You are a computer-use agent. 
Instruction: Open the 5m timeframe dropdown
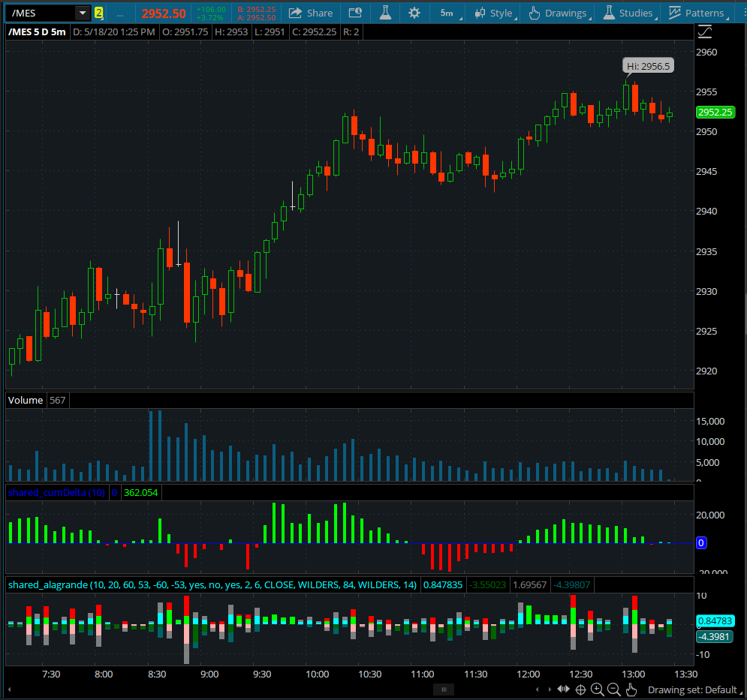tap(450, 13)
